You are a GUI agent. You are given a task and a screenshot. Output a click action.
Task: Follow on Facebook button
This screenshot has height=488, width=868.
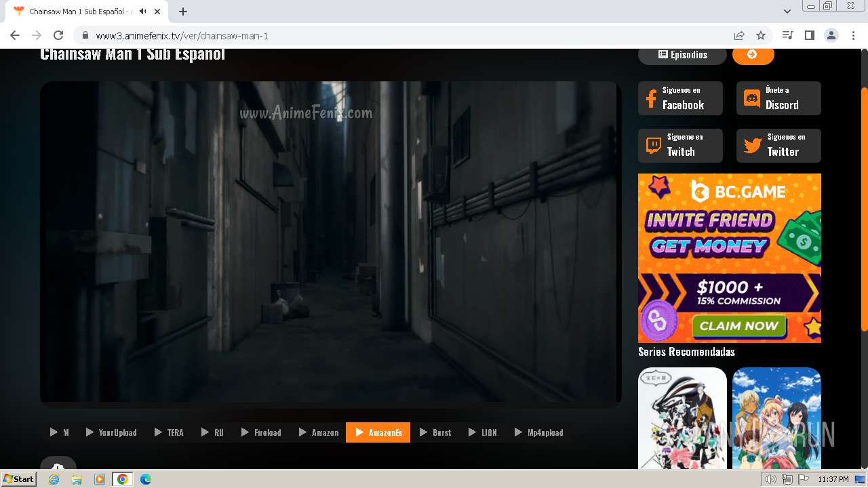680,98
